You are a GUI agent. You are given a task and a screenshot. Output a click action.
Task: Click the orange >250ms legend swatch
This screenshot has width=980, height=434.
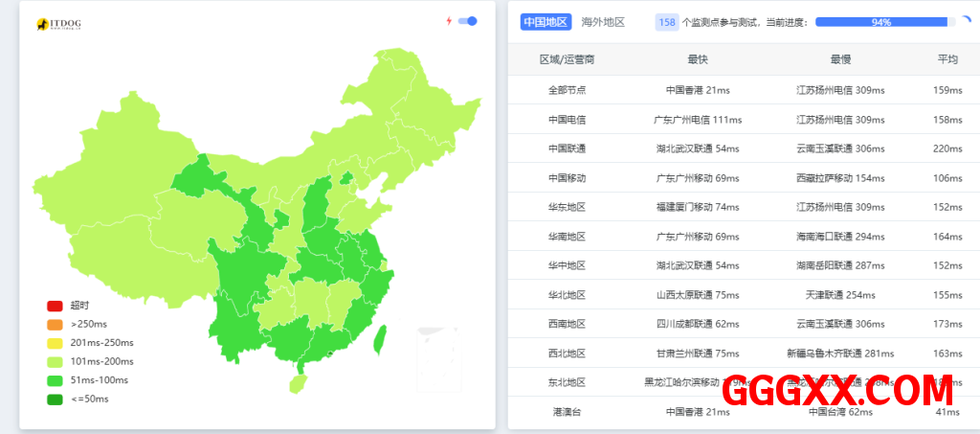(x=55, y=324)
